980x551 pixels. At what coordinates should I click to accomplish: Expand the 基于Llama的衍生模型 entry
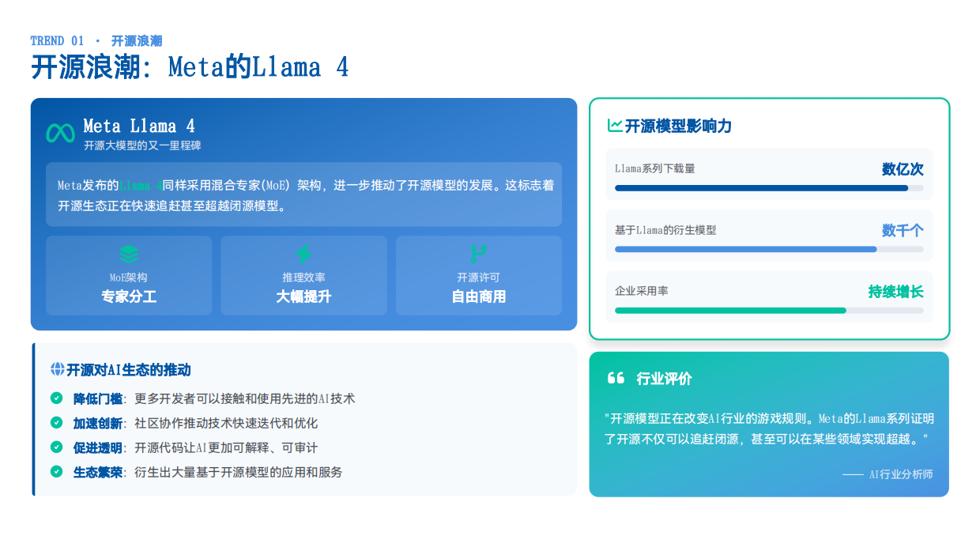(x=769, y=235)
